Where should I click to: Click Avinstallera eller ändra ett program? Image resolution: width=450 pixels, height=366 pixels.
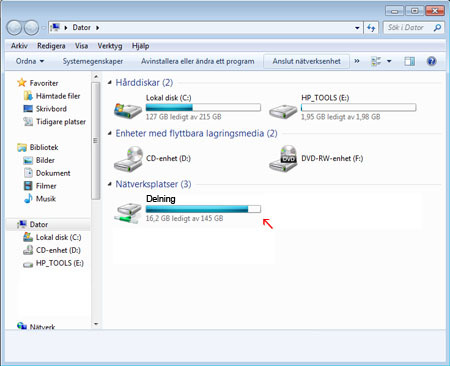(x=197, y=61)
